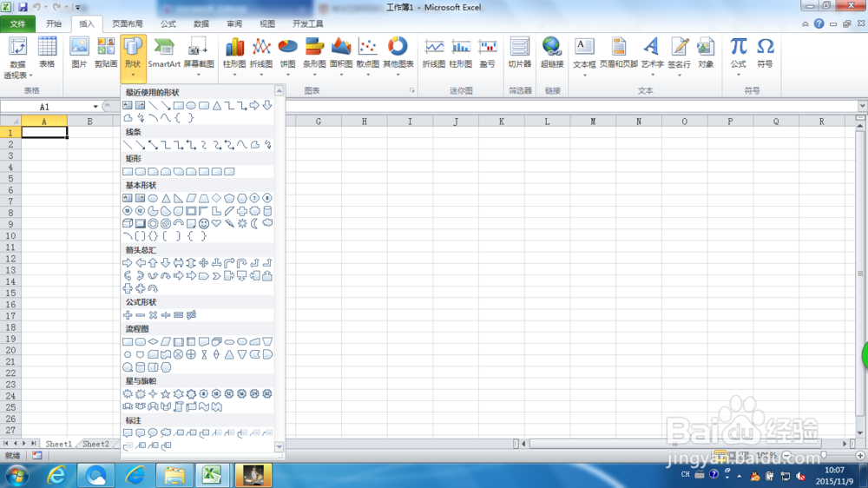Image resolution: width=868 pixels, height=488 pixels.
Task: Launch the 图表 group dialog expander
Action: 411,90
